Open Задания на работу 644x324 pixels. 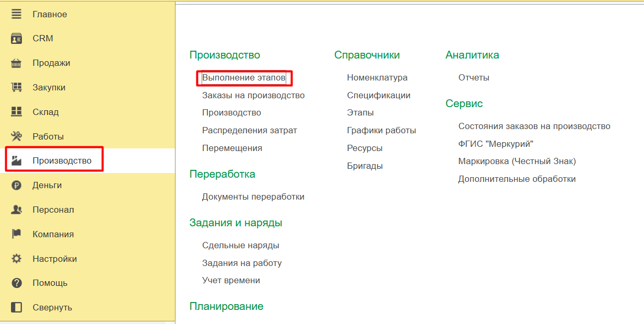pyautogui.click(x=242, y=263)
